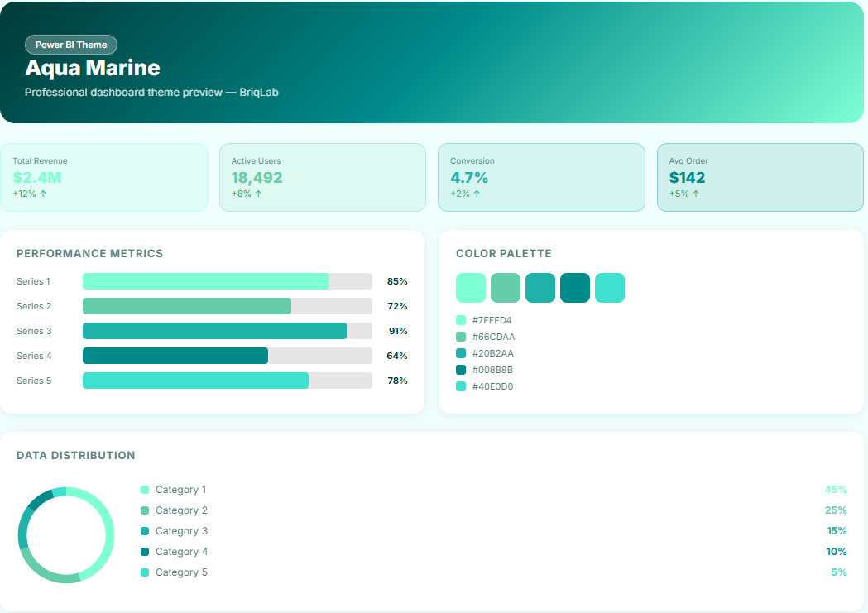
Task: Click the Category 1 legend dot
Action: click(x=145, y=490)
